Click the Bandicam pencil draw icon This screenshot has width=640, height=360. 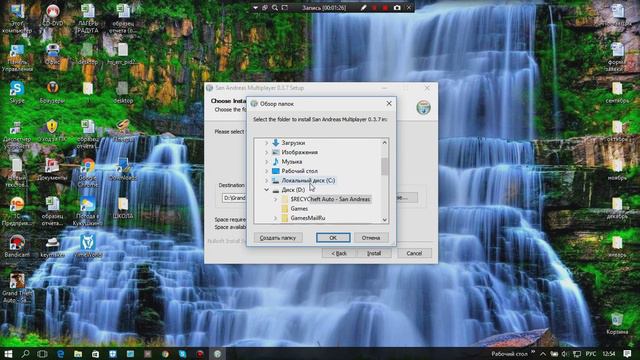(x=363, y=8)
